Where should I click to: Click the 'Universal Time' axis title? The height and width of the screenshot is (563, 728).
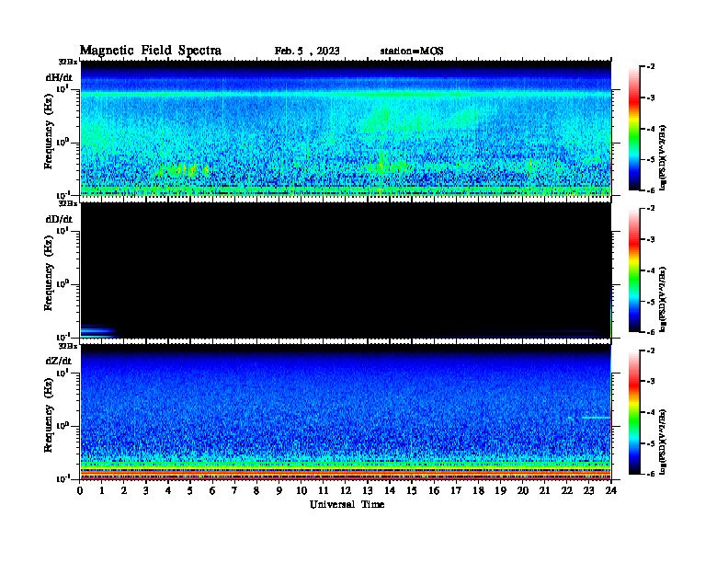click(347, 504)
